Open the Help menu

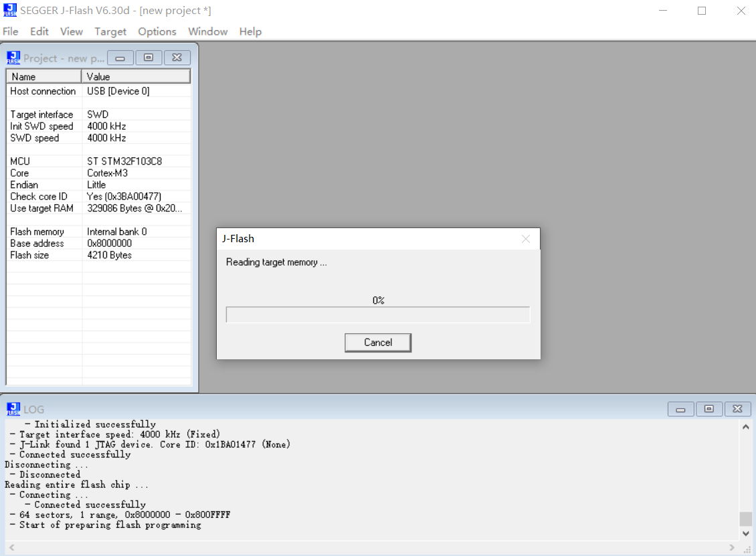tap(250, 31)
